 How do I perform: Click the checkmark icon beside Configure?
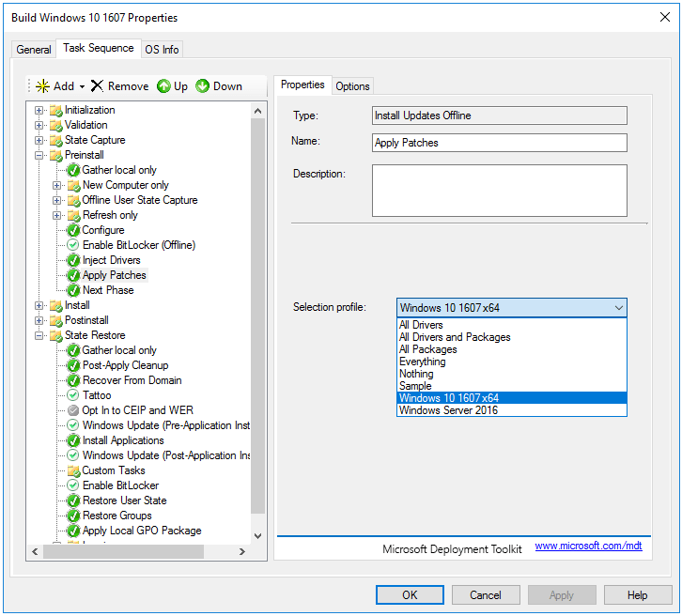point(73,230)
